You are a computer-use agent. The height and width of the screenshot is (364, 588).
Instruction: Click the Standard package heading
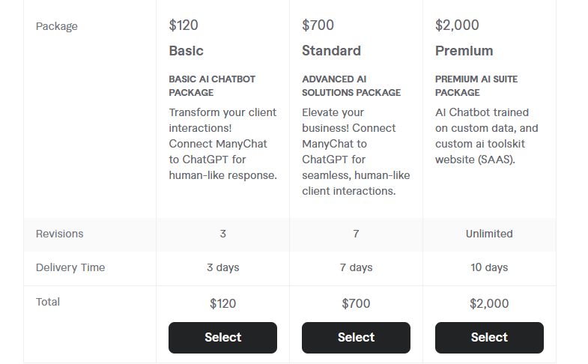click(x=331, y=51)
